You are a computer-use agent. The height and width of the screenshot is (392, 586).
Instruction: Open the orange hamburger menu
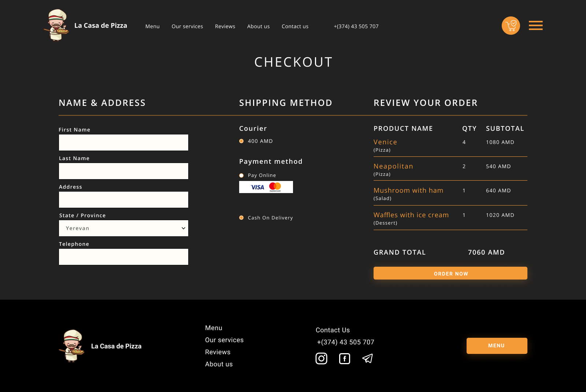click(535, 25)
